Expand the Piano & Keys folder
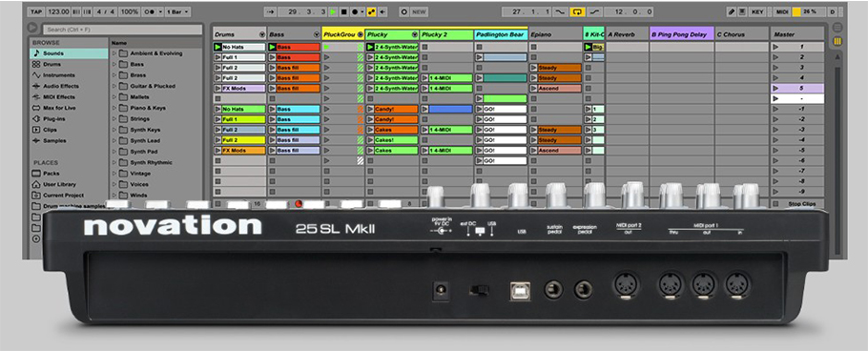 click(x=114, y=108)
